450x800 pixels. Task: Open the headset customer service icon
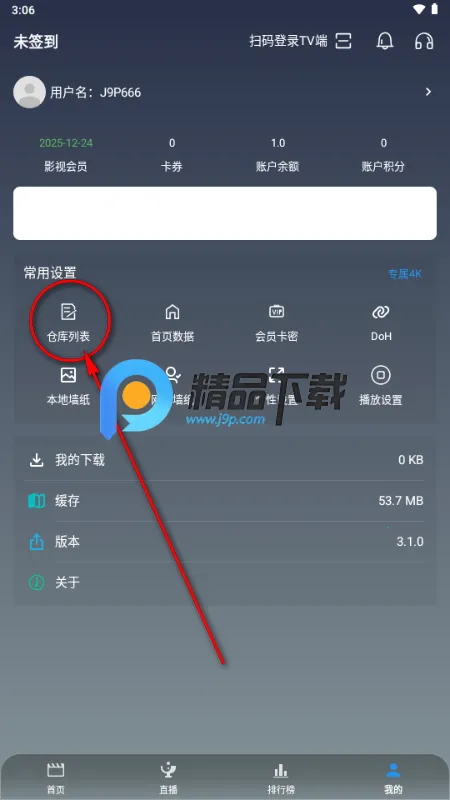point(424,41)
